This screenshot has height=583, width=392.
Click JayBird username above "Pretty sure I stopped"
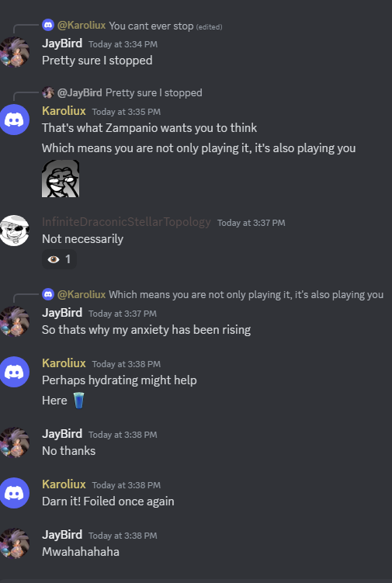point(62,43)
